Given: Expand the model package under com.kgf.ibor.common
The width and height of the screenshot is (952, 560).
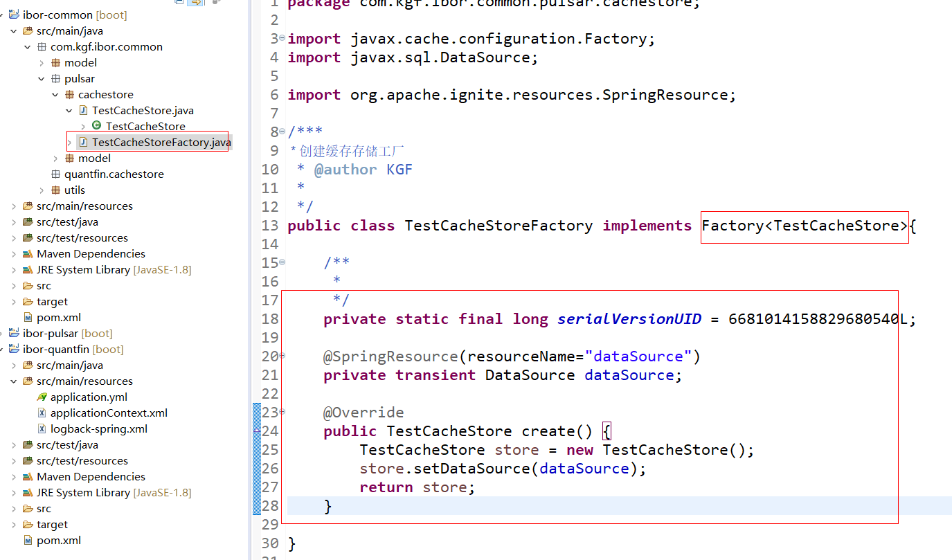Looking at the screenshot, I should point(41,62).
